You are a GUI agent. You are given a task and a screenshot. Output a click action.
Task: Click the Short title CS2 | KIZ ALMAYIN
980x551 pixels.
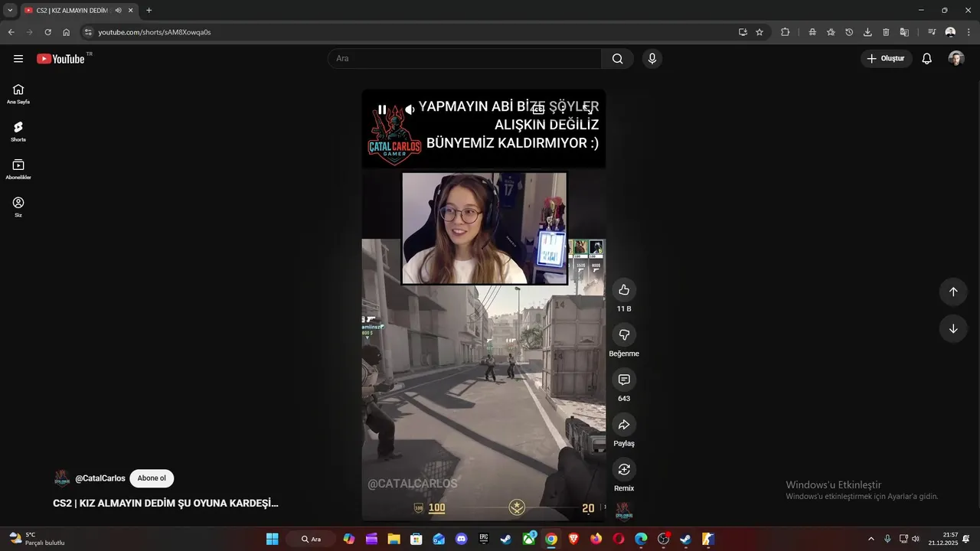[165, 504]
